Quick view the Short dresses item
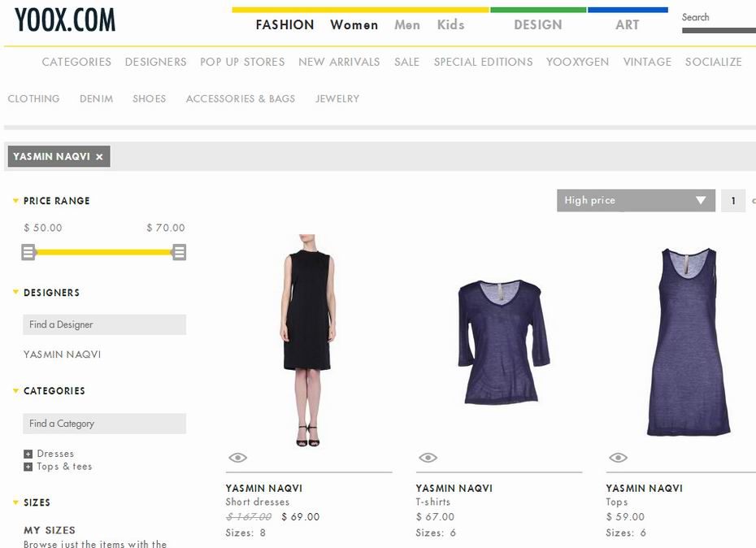The image size is (756, 548). coord(237,457)
